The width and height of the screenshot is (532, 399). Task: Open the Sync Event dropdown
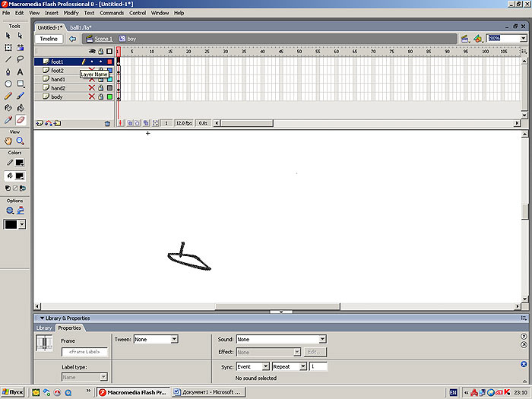pyautogui.click(x=266, y=366)
